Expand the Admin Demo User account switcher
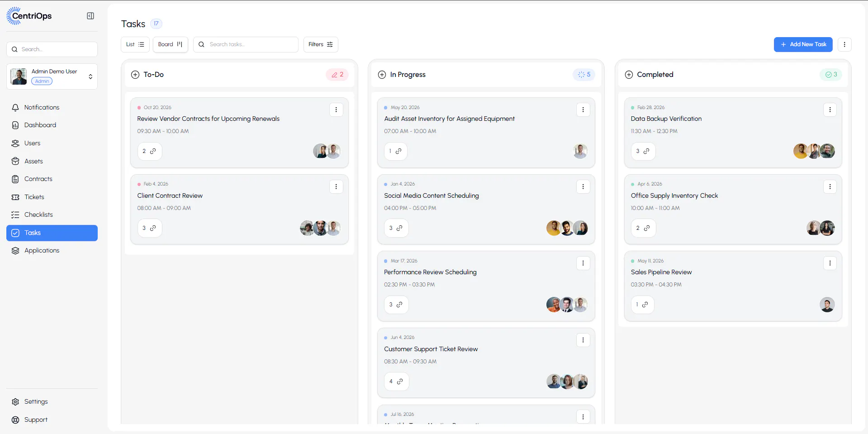Viewport: 868px width, 434px height. [52, 76]
